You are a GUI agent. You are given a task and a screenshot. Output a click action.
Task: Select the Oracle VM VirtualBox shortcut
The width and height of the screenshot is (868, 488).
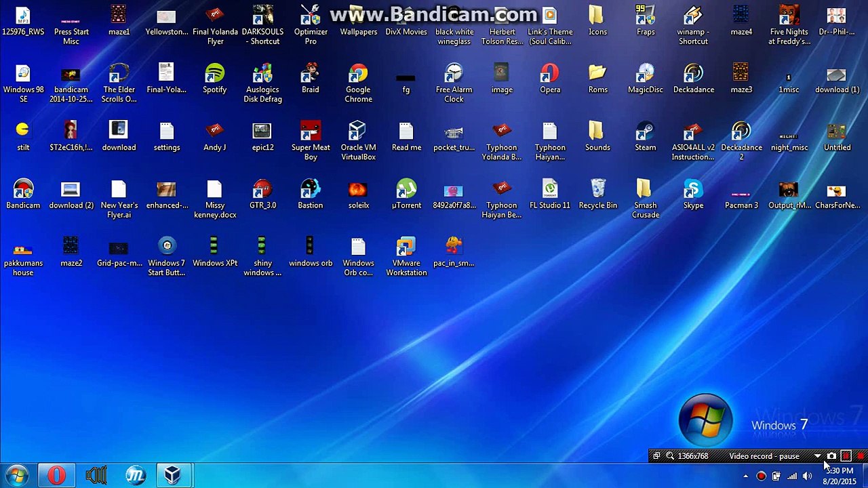tap(358, 140)
